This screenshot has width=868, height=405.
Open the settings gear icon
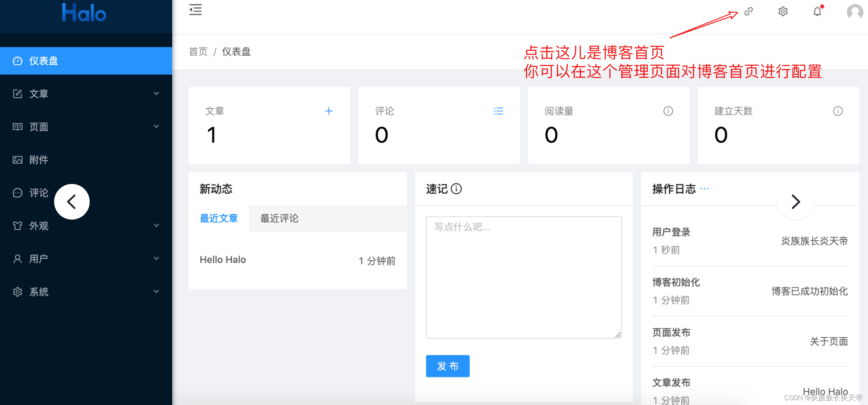coord(783,11)
